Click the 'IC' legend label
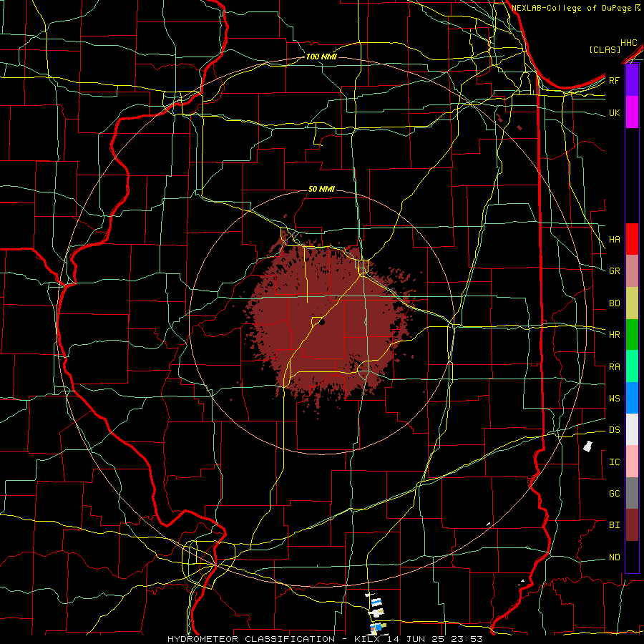 coord(615,462)
